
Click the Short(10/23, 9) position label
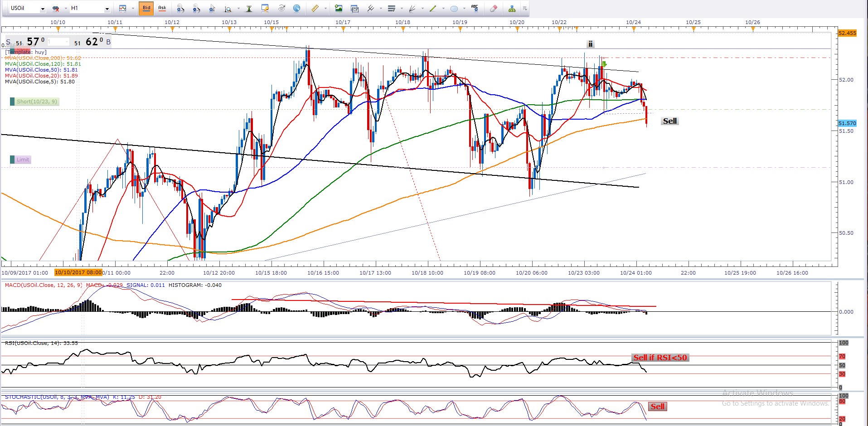(37, 102)
